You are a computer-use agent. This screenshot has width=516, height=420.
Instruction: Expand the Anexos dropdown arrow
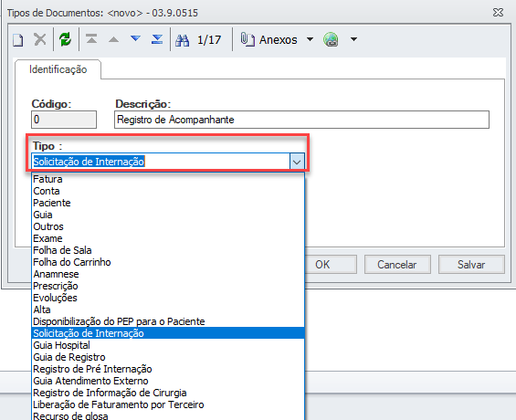coord(310,39)
